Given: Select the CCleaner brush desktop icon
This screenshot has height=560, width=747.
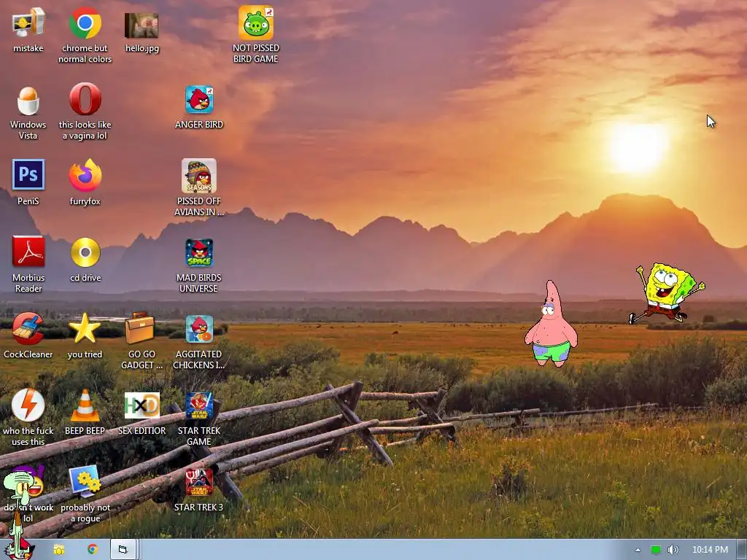Looking at the screenshot, I should point(28,328).
